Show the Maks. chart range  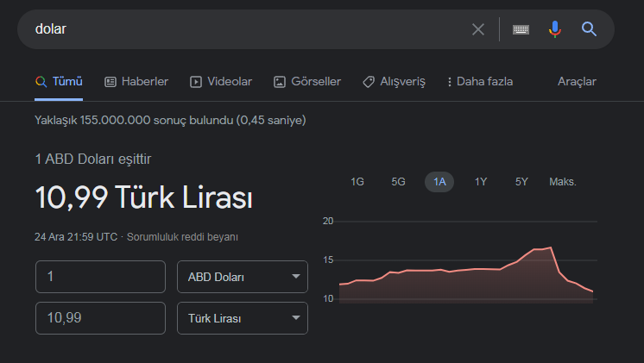563,182
